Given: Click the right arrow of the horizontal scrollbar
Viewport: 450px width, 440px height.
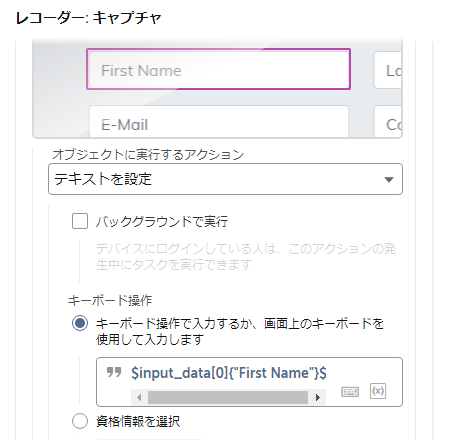Looking at the screenshot, I should point(318,397).
